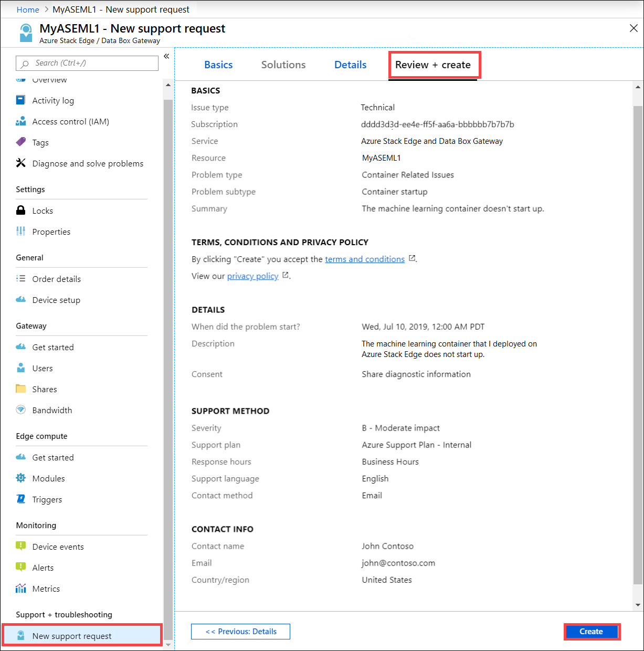Click 'Wed, Jul 10, 2019, 12:00 AM PDT' value
644x651 pixels.
423,327
